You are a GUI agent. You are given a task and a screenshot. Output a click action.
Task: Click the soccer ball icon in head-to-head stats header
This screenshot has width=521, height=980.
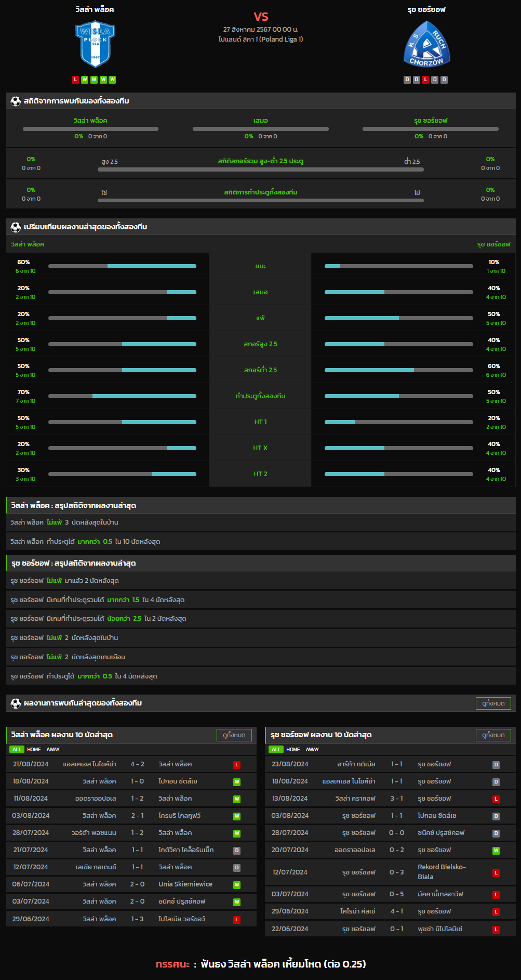tap(16, 101)
